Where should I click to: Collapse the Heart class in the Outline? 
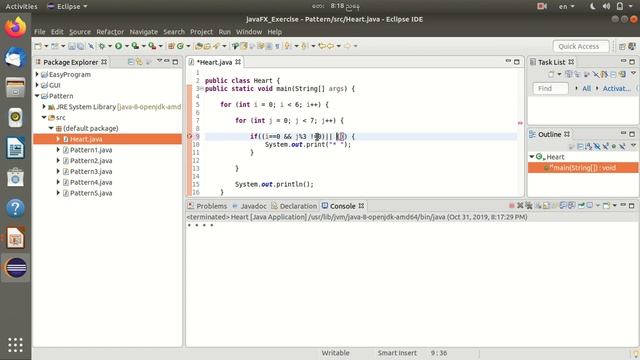pyautogui.click(x=532, y=157)
